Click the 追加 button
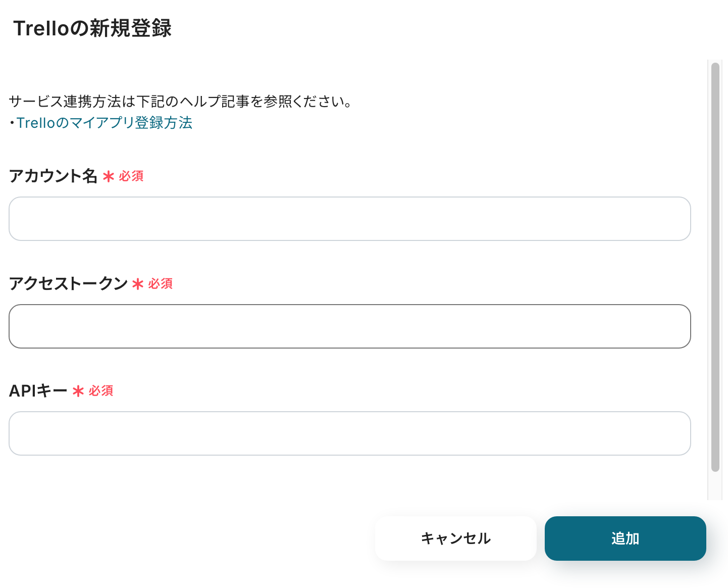The width and height of the screenshot is (728, 588). (625, 538)
